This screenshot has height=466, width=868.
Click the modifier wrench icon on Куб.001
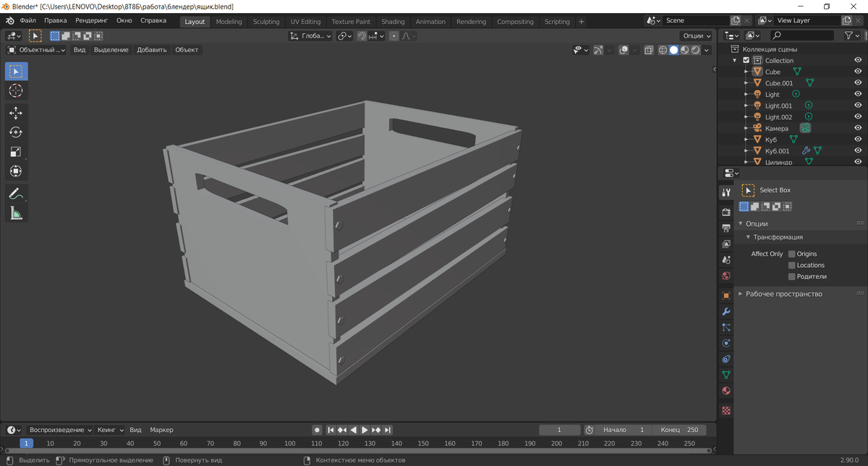pos(806,151)
